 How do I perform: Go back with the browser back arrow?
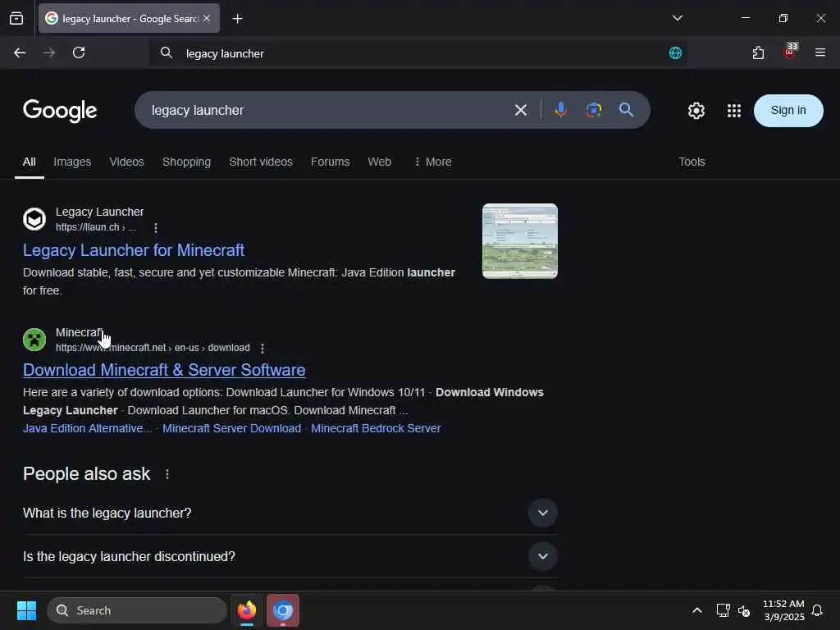[x=20, y=52]
